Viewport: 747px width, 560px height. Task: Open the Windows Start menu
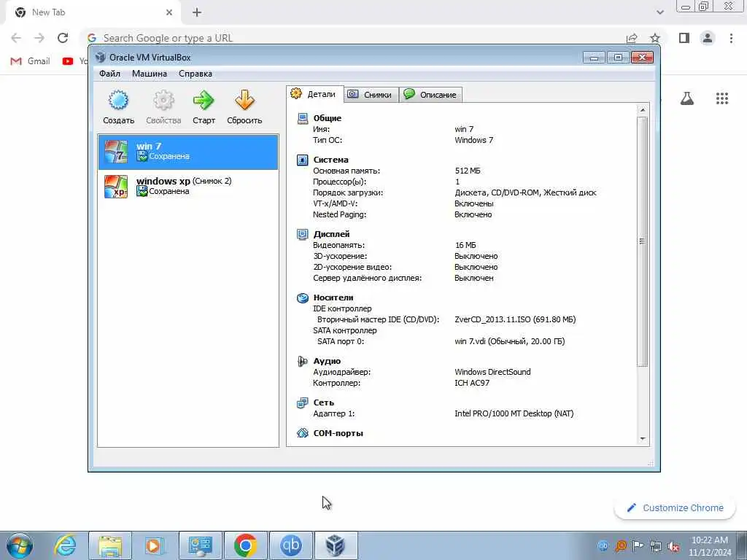click(20, 545)
